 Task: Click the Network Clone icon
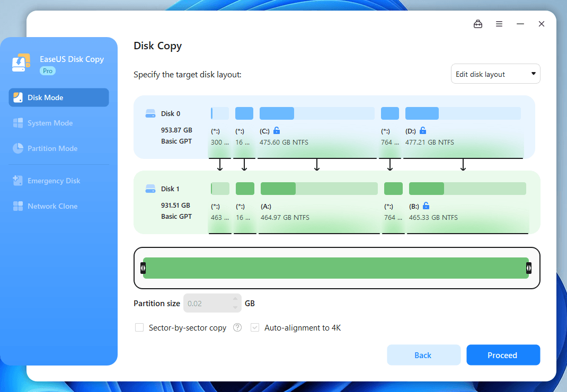(x=17, y=206)
